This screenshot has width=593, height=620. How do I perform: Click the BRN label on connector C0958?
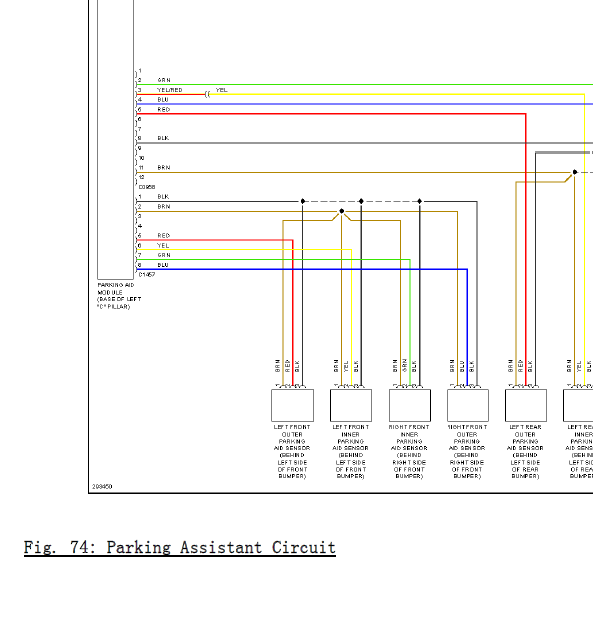(x=164, y=168)
